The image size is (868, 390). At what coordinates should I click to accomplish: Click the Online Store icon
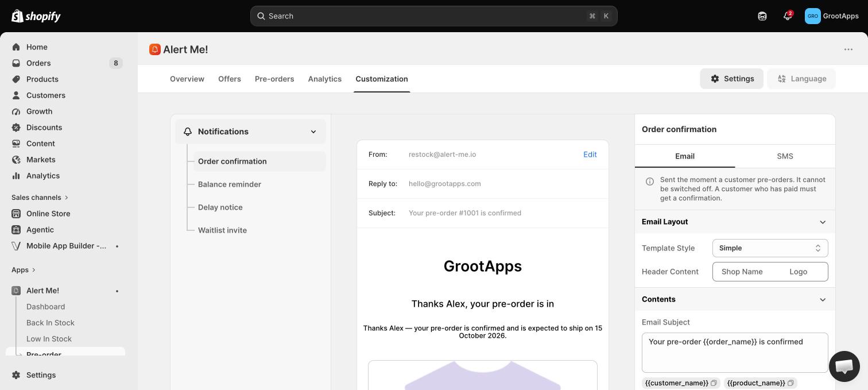click(x=16, y=214)
